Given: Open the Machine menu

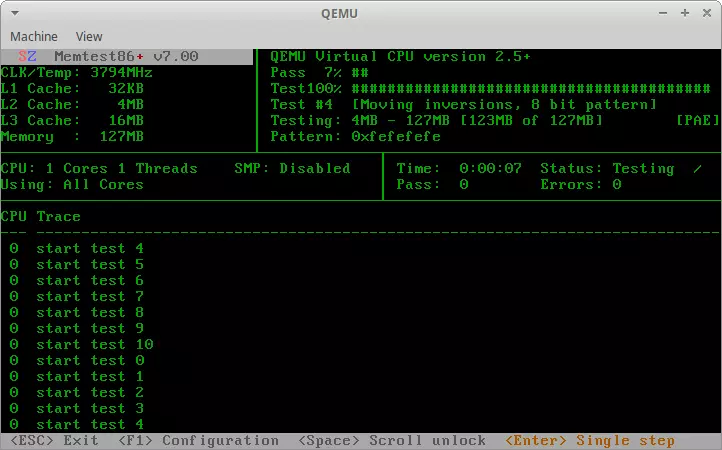Looking at the screenshot, I should click(34, 36).
